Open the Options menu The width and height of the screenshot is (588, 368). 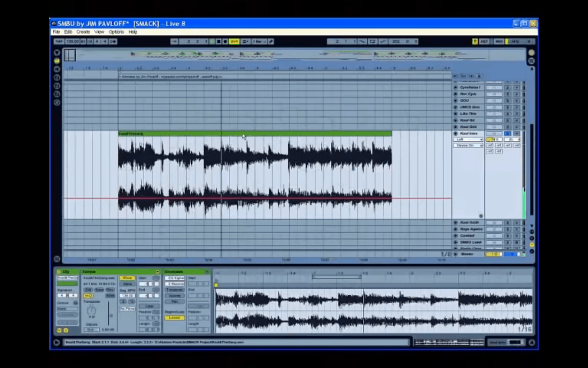[x=116, y=32]
